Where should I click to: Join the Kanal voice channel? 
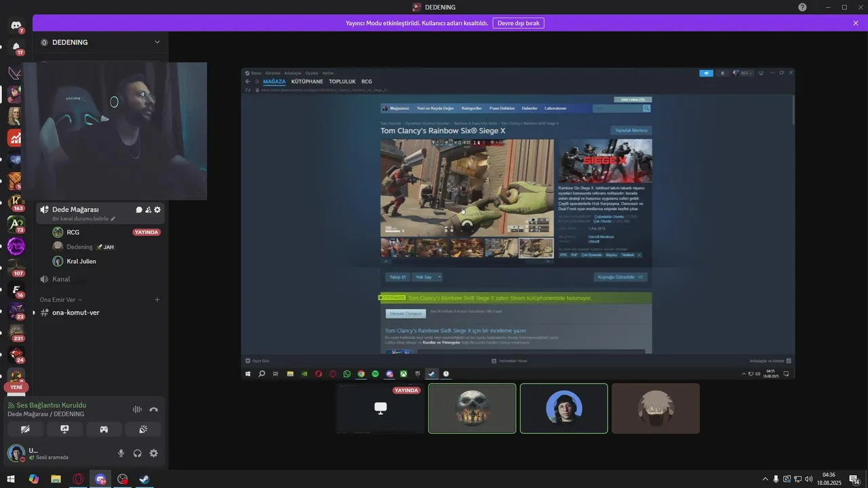click(100, 279)
